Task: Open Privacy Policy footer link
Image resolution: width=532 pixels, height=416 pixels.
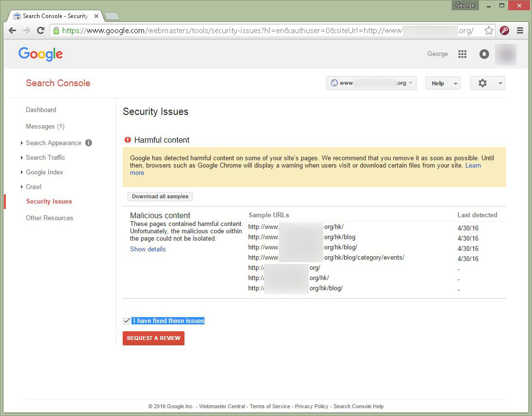Action: (x=312, y=406)
